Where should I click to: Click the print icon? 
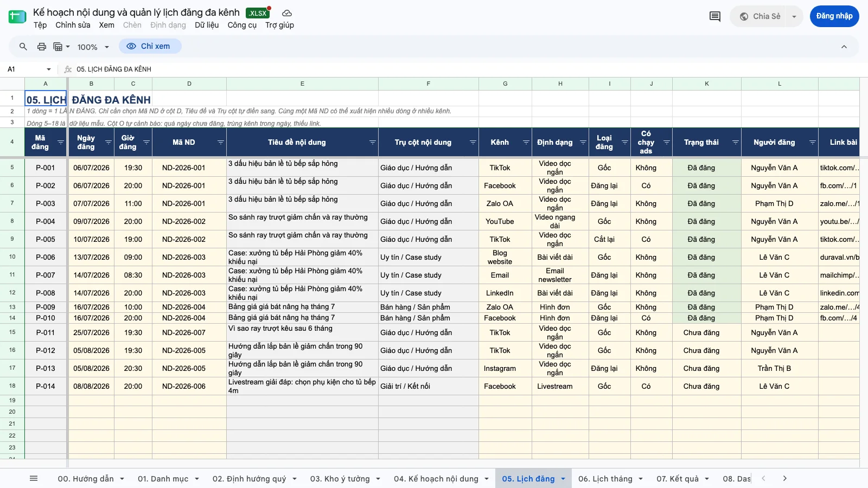(x=42, y=47)
